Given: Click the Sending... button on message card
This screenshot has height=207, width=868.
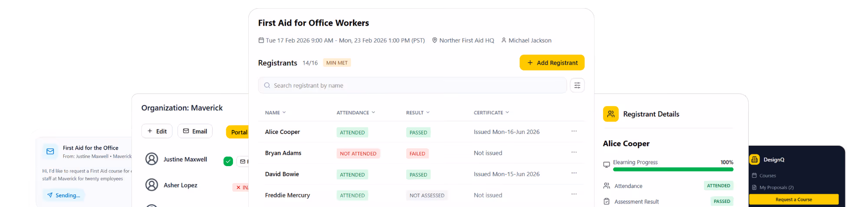Looking at the screenshot, I should [x=64, y=195].
